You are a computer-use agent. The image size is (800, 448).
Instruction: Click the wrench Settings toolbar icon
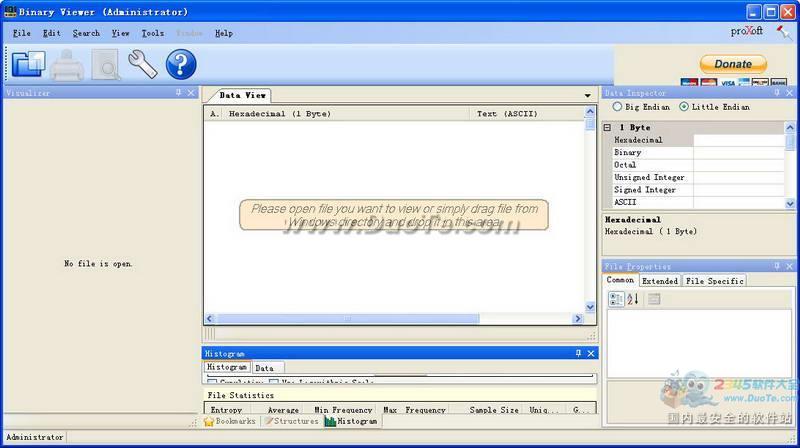[x=143, y=64]
